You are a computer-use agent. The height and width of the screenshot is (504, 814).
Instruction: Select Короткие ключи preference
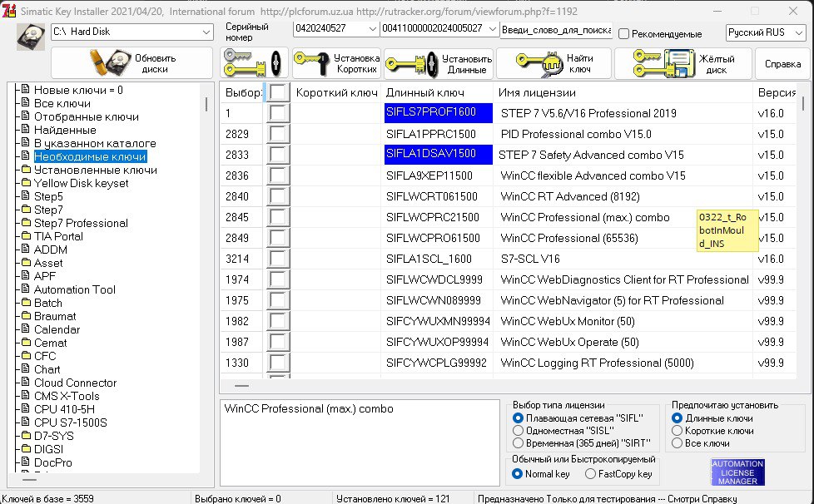click(x=677, y=430)
